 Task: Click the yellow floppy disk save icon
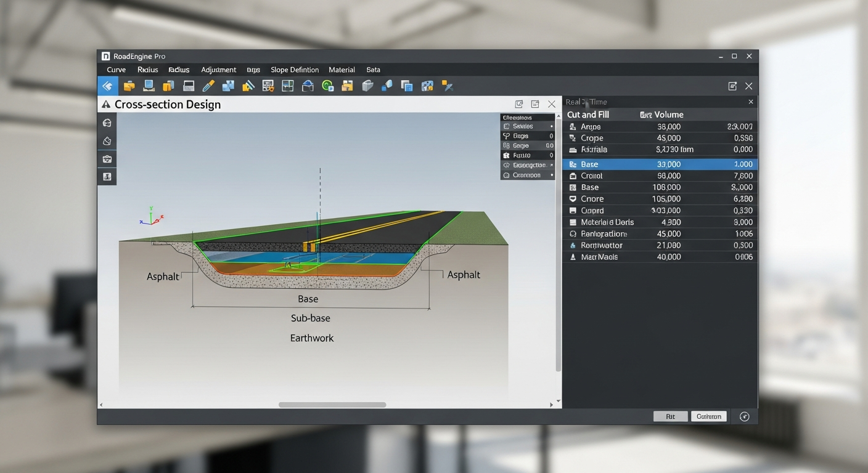[x=347, y=86]
